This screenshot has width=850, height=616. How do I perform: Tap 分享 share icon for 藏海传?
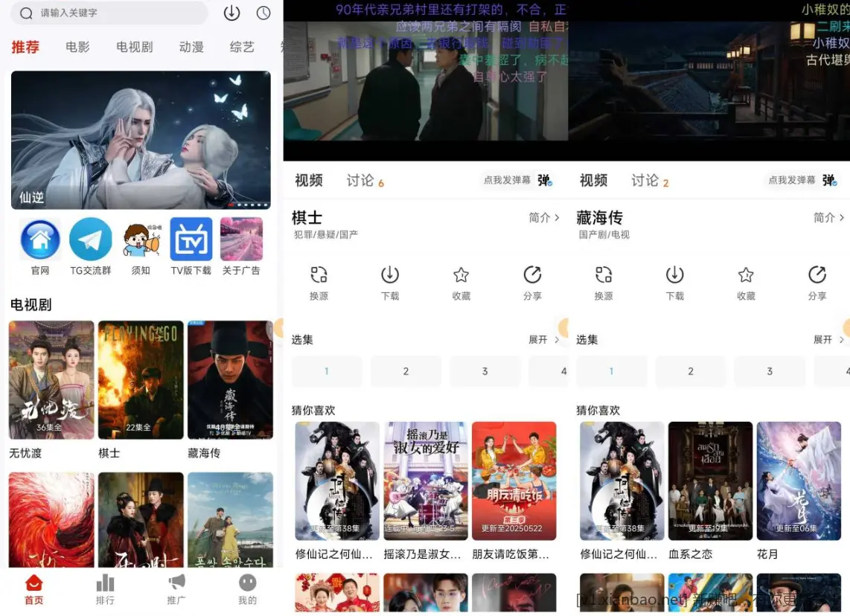pyautogui.click(x=817, y=275)
